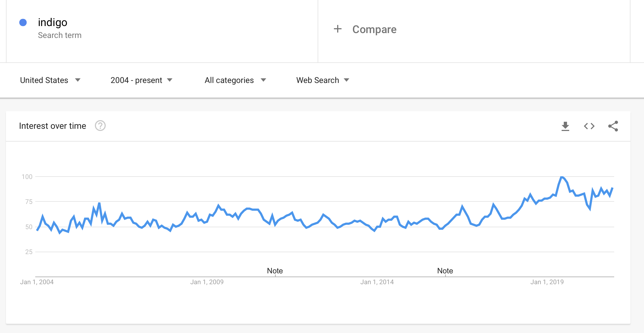This screenshot has height=333, width=644.
Task: Click the Jan 1, 2019 axis label
Action: 547,282
